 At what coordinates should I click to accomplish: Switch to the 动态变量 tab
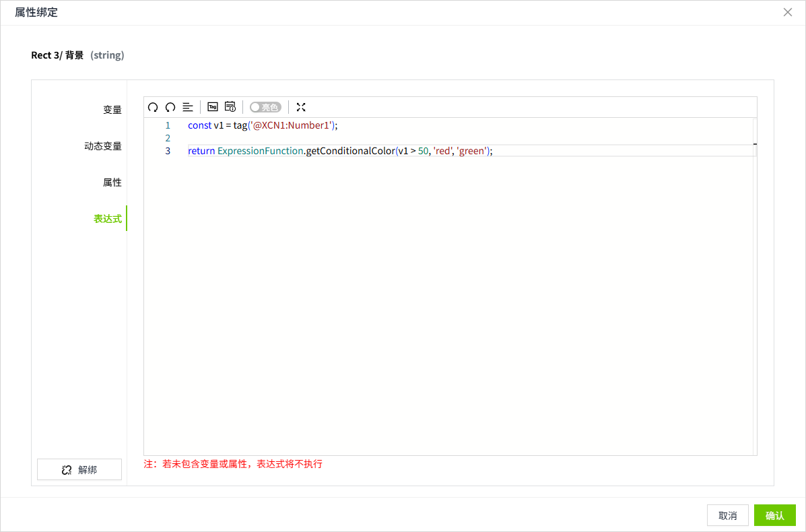click(x=103, y=145)
